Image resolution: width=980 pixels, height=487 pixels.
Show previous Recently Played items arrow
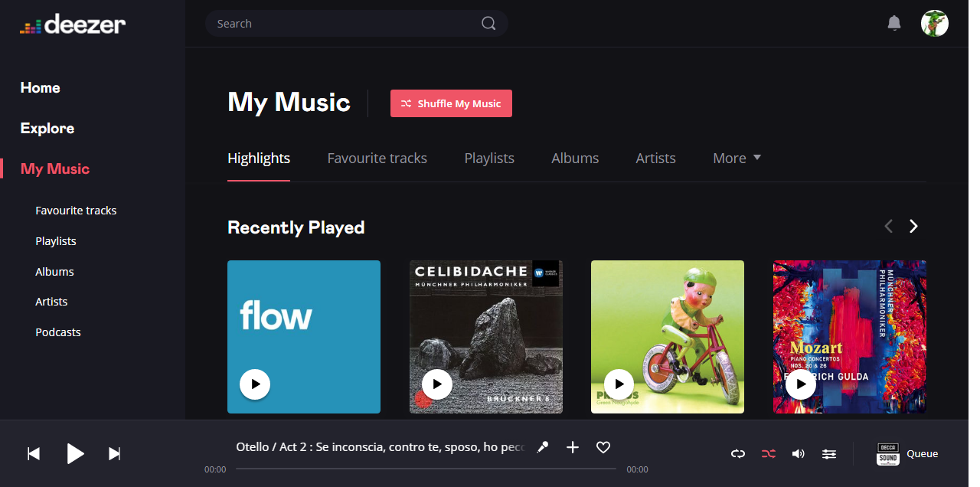pyautogui.click(x=889, y=226)
